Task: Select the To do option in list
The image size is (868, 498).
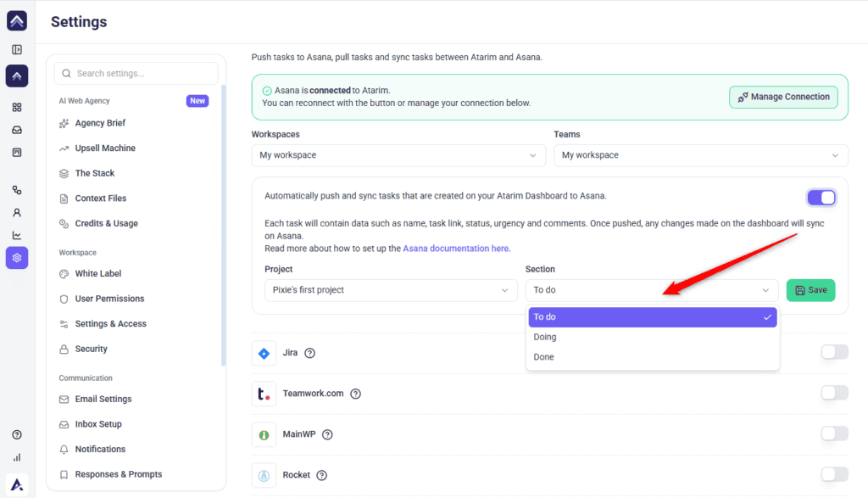Action: click(x=653, y=316)
